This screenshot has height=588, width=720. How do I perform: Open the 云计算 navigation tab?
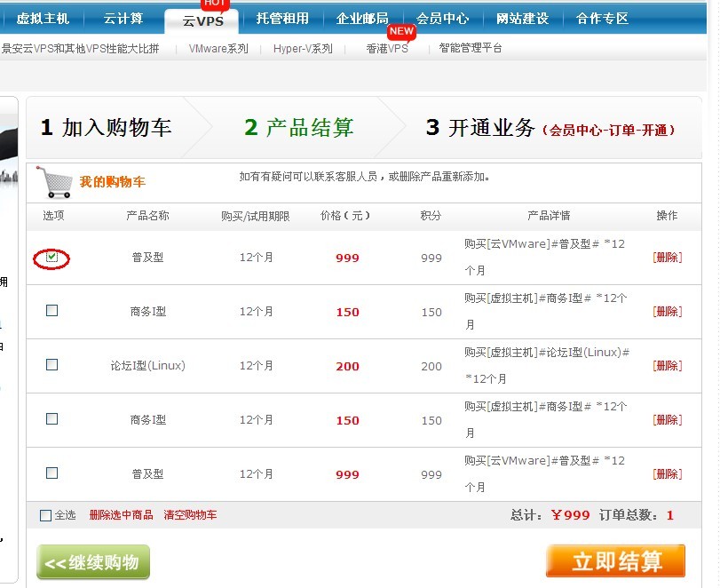click(123, 18)
